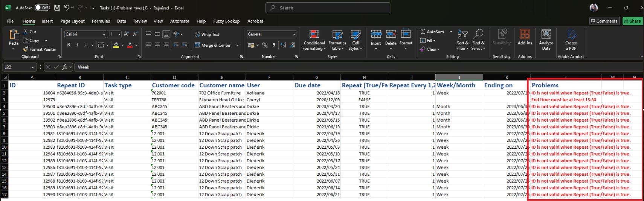
Task: Open Find & Select tool
Action: click(478, 35)
